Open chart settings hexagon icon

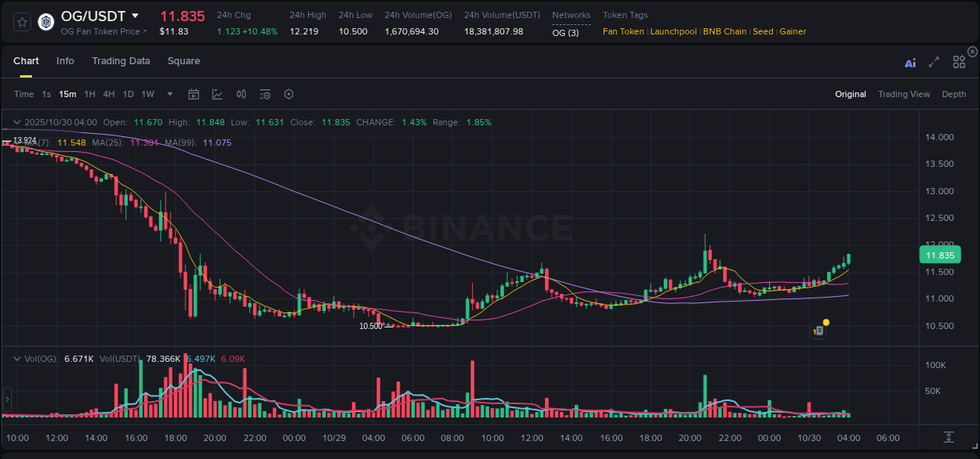(x=289, y=94)
